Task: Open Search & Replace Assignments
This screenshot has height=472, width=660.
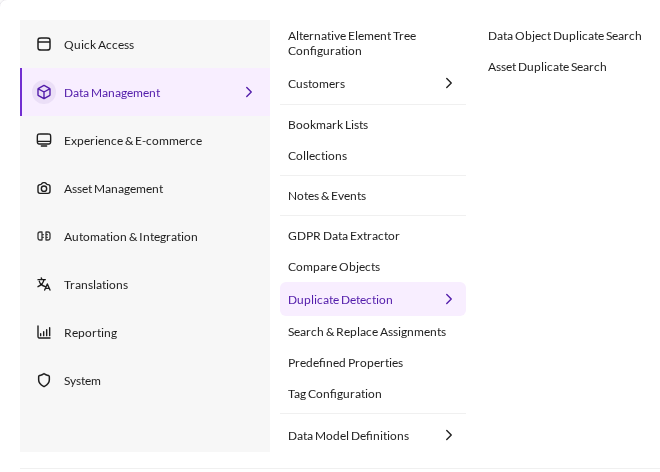Action: [x=367, y=332]
